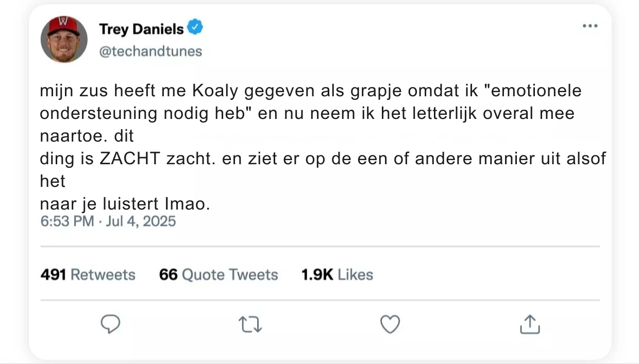639x364 pixels.
Task: Click the Trey Daniels display name
Action: (x=141, y=29)
